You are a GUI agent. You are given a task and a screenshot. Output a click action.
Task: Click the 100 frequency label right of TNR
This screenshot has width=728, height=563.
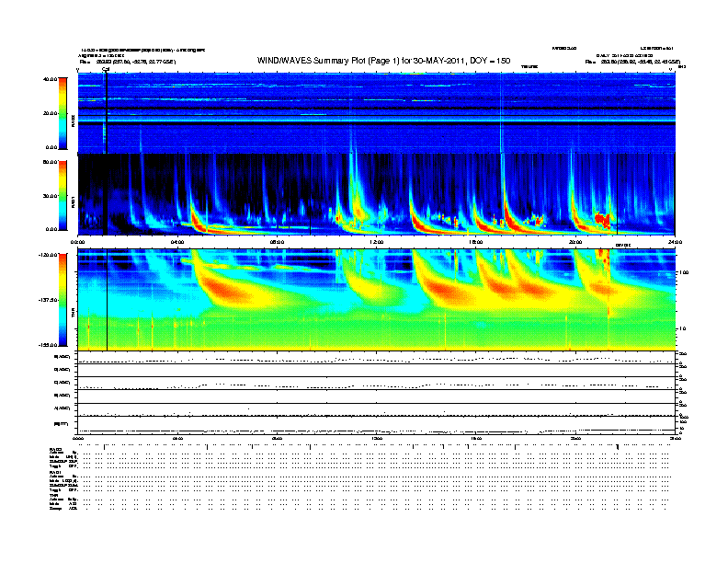[x=684, y=272]
